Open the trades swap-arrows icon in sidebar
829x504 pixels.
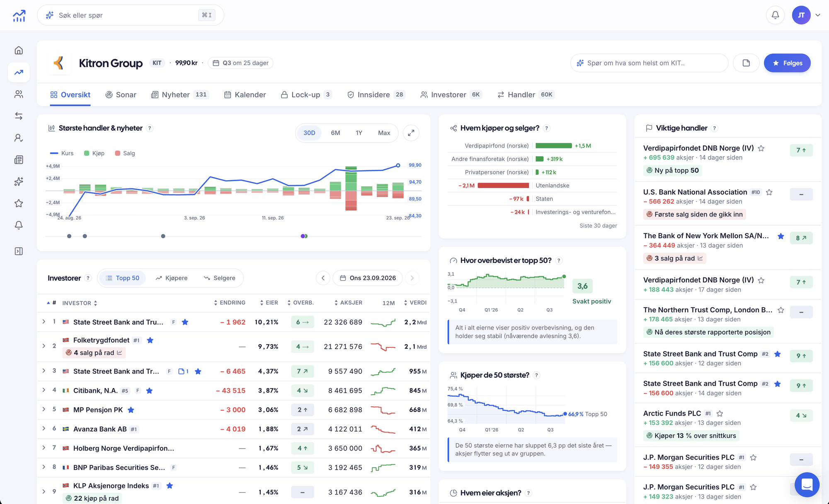point(19,116)
